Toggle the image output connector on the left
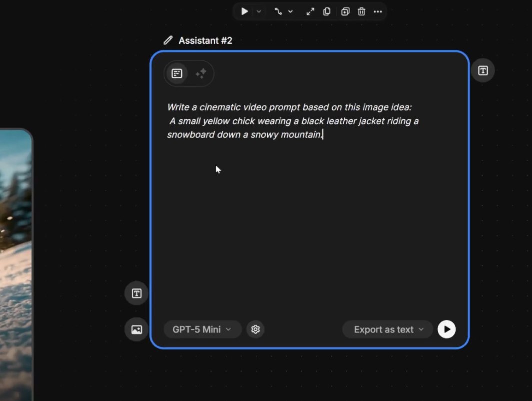 pos(136,329)
